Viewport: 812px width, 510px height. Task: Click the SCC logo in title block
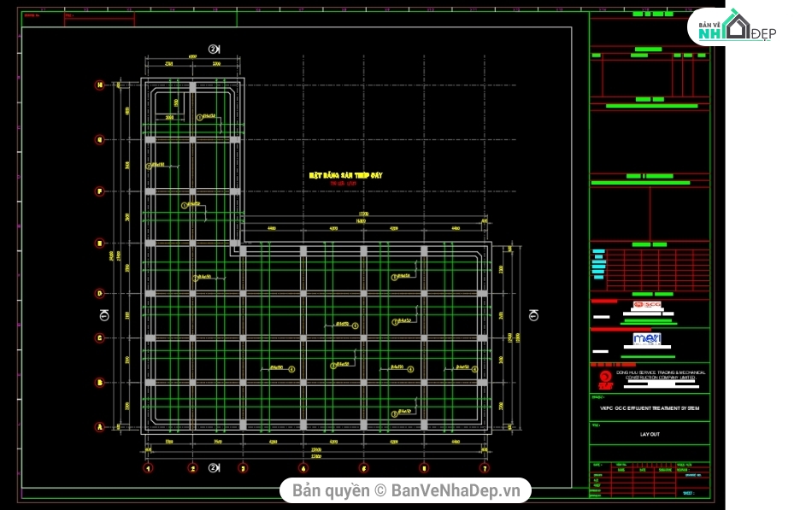648,305
